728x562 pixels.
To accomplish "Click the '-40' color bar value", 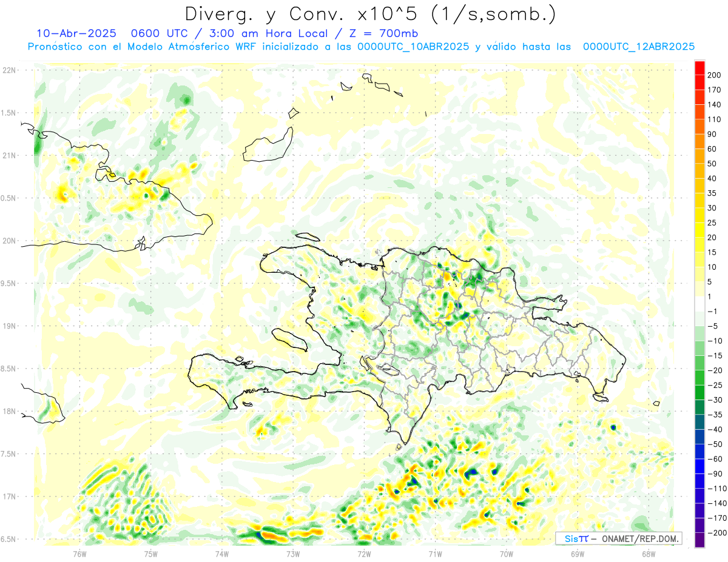I will click(715, 430).
